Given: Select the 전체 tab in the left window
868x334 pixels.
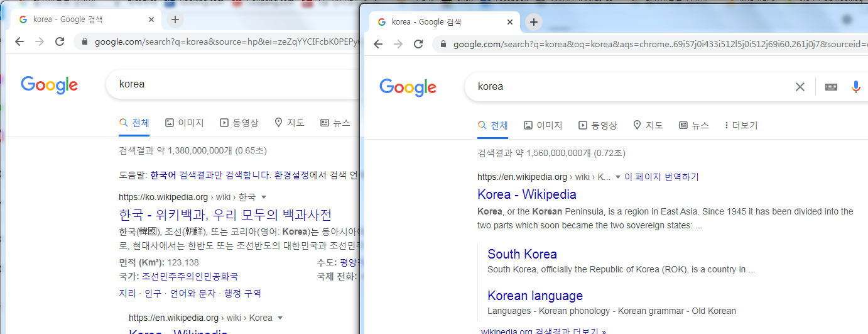Looking at the screenshot, I should (134, 123).
